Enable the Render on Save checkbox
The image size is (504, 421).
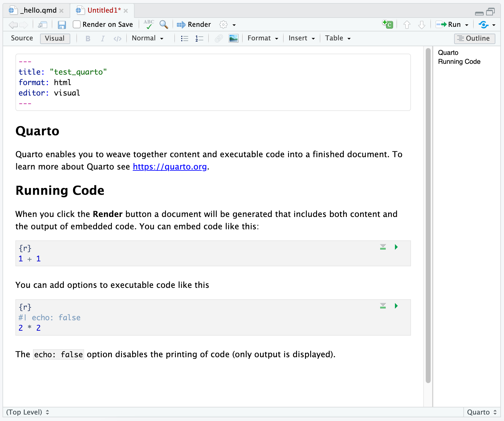[77, 24]
